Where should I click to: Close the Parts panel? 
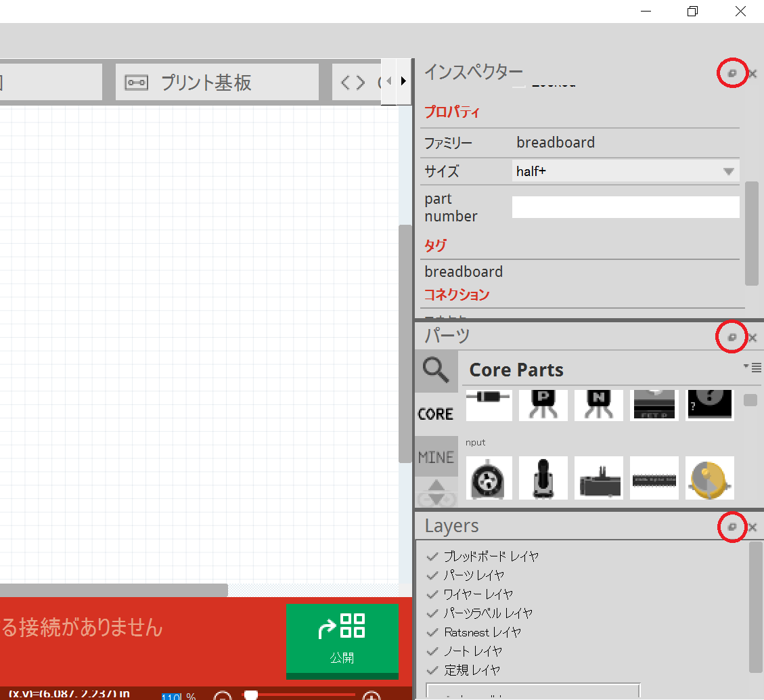point(752,337)
